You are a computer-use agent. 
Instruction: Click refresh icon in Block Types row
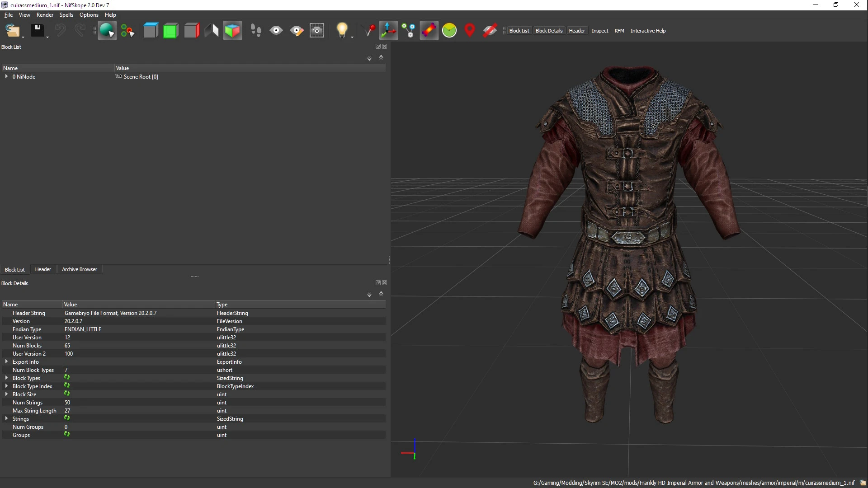67,377
